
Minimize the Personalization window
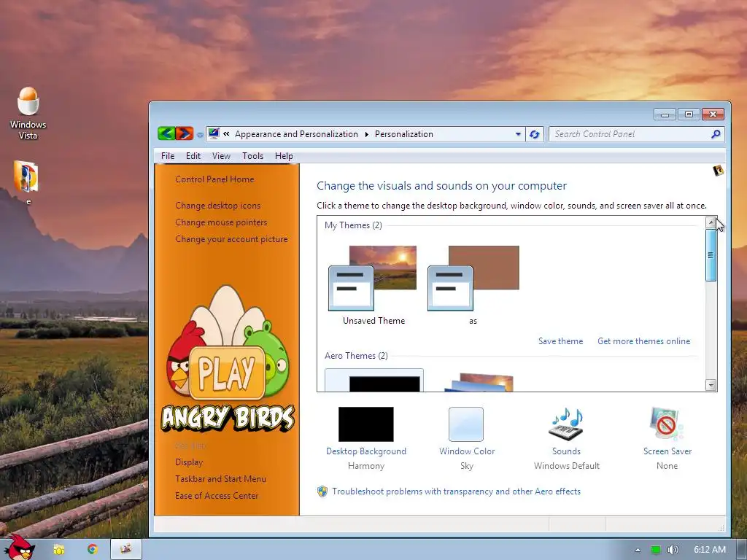coord(665,114)
